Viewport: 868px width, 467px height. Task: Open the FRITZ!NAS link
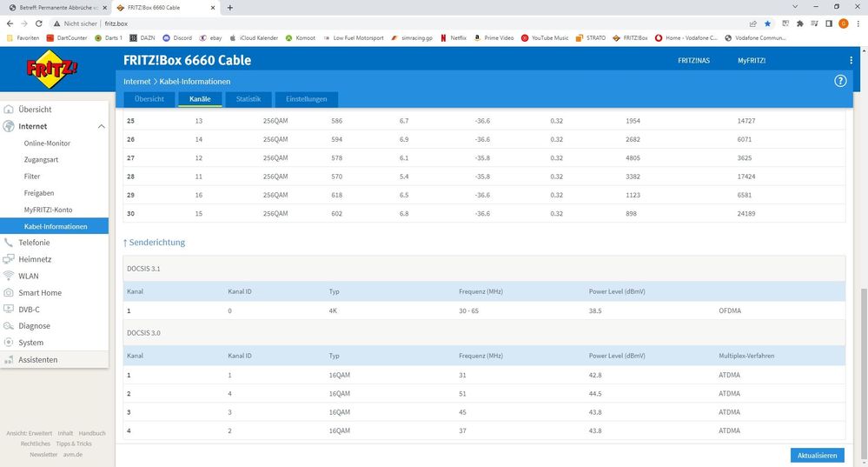[x=693, y=60]
